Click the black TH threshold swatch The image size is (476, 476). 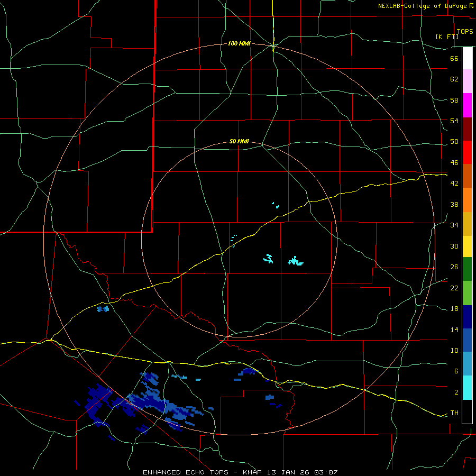tap(467, 411)
